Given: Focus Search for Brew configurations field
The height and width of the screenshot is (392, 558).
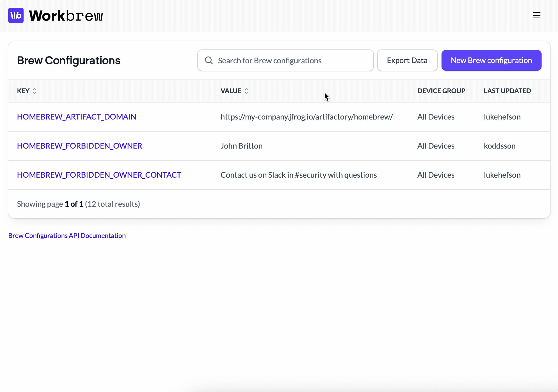Looking at the screenshot, I should pyautogui.click(x=291, y=60).
